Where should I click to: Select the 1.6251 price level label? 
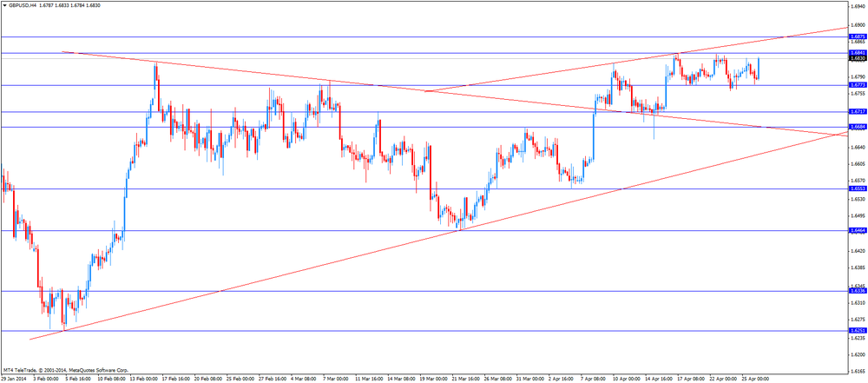pos(858,331)
